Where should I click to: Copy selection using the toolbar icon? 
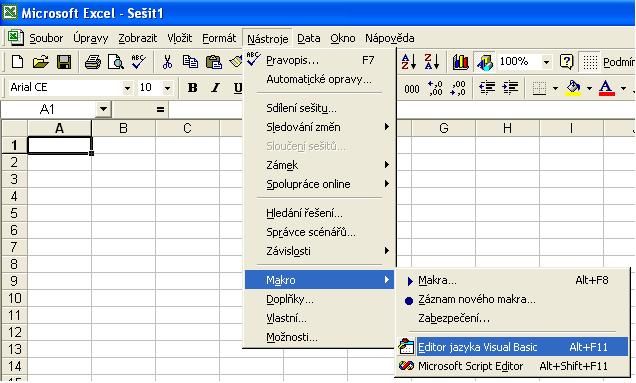[x=190, y=62]
